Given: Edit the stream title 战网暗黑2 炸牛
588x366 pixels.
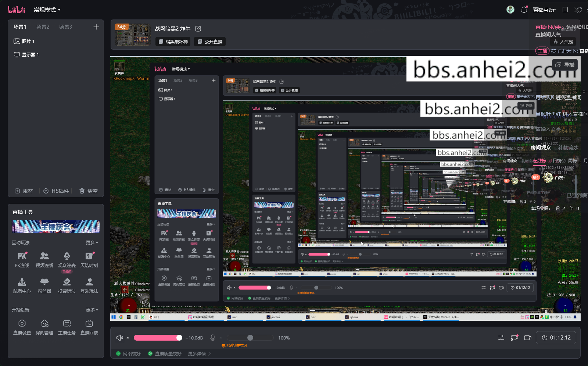Looking at the screenshot, I should tap(198, 29).
